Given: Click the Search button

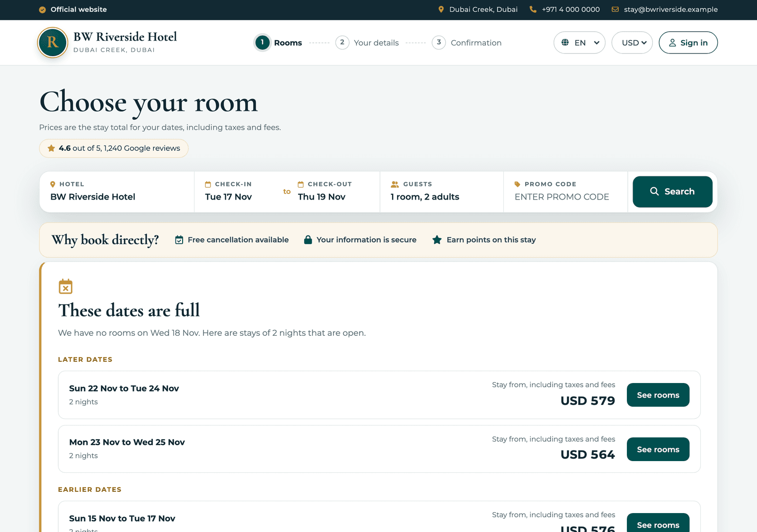Looking at the screenshot, I should [672, 192].
